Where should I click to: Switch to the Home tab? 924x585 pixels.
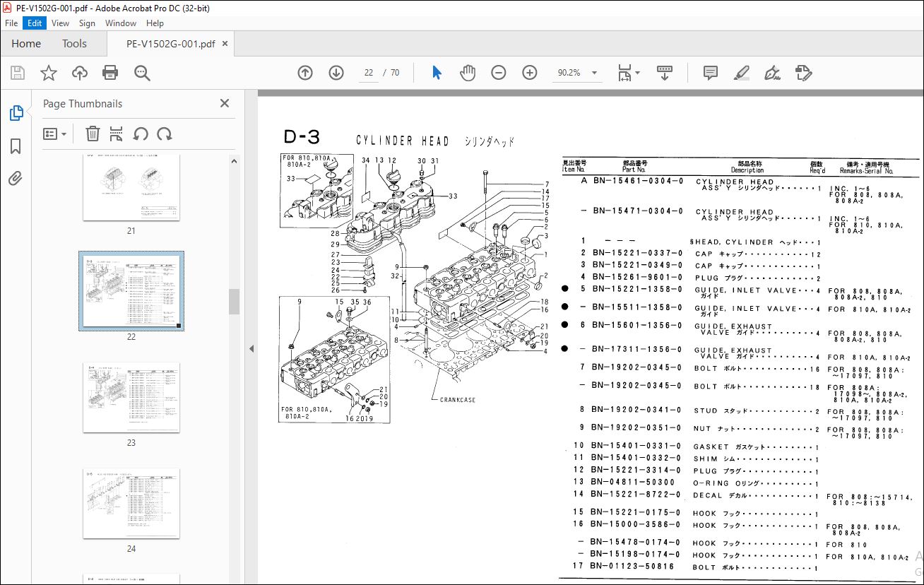tap(26, 44)
